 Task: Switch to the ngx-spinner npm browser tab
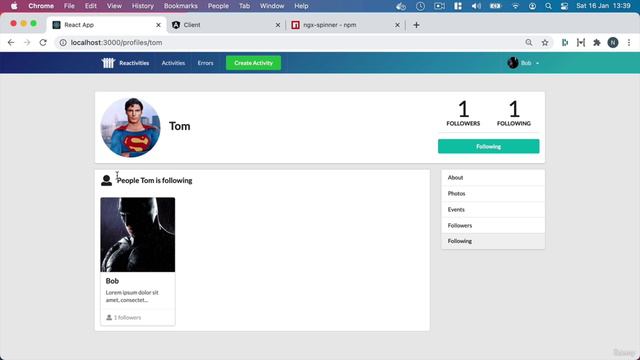[346, 25]
